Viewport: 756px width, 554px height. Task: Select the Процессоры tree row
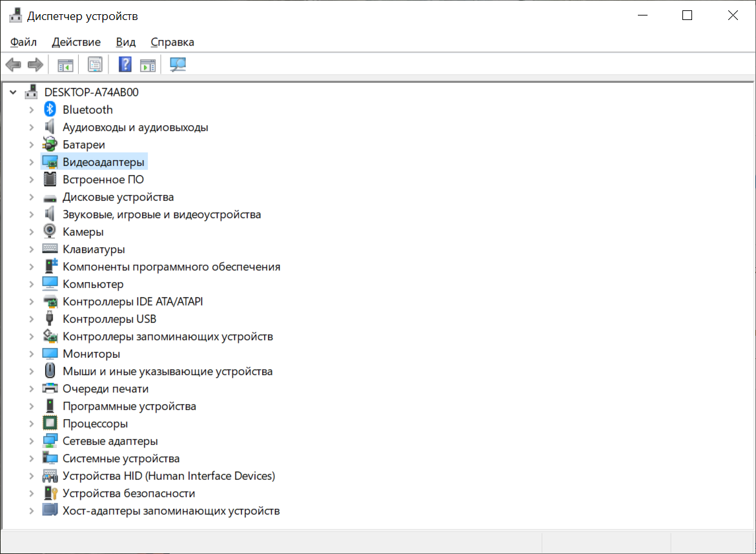click(95, 424)
